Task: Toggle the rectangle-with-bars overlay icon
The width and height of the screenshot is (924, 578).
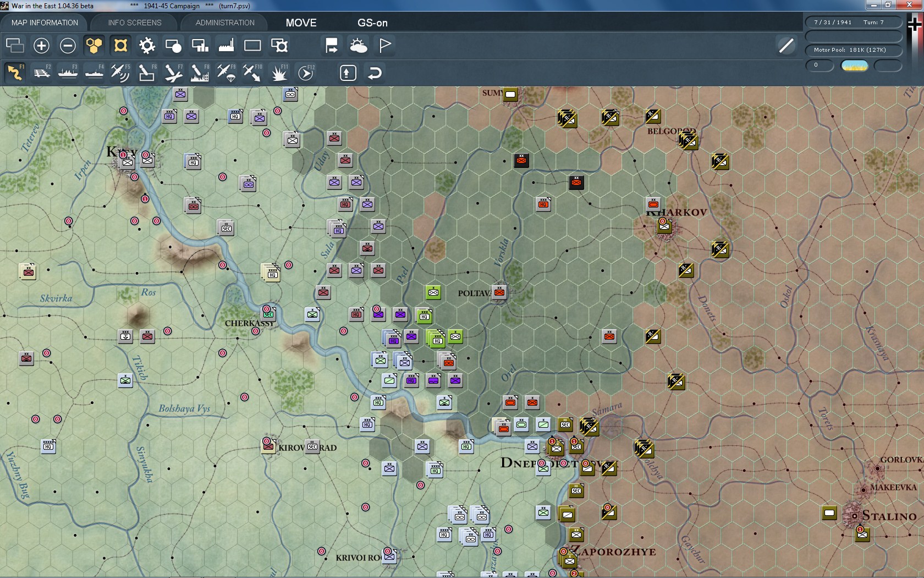Action: click(200, 45)
